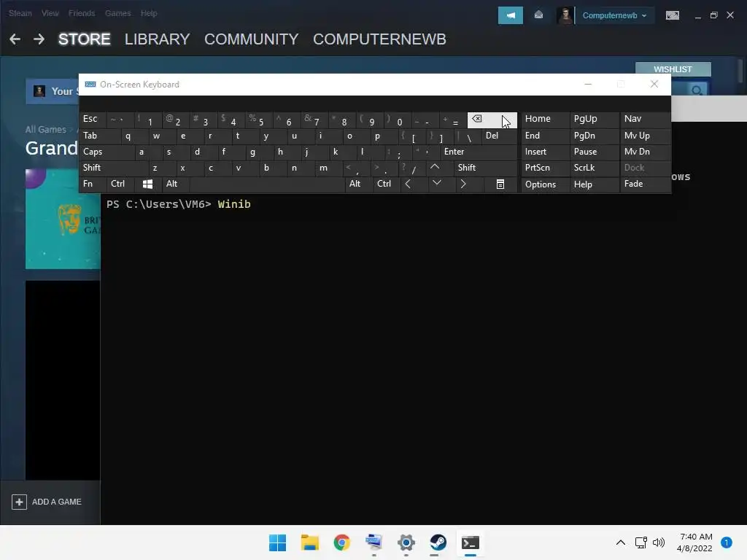This screenshot has width=747, height=560.
Task: Click Steam store search magnifier icon
Action: [x=697, y=90]
